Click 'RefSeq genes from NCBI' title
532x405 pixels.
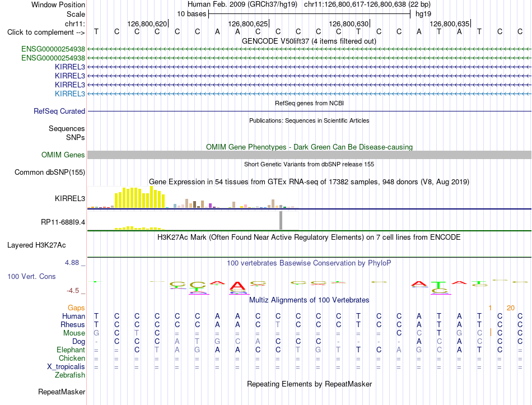click(309, 103)
